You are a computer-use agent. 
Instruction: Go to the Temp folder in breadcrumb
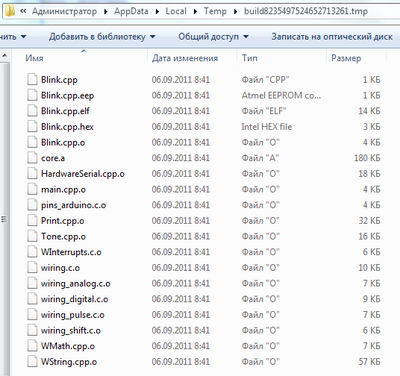215,11
